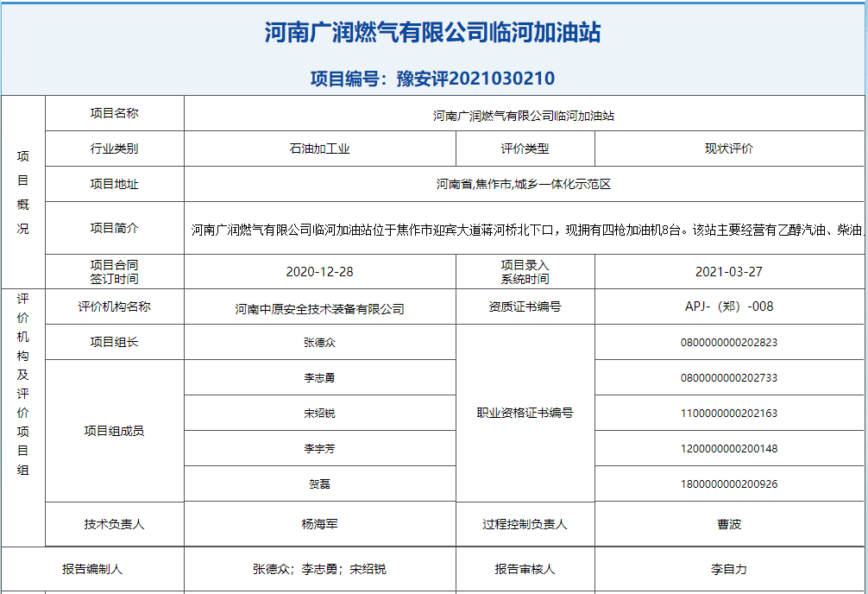Click the vertical 评价机构及评价项目组 section header
The image size is (868, 594).
click(x=22, y=384)
